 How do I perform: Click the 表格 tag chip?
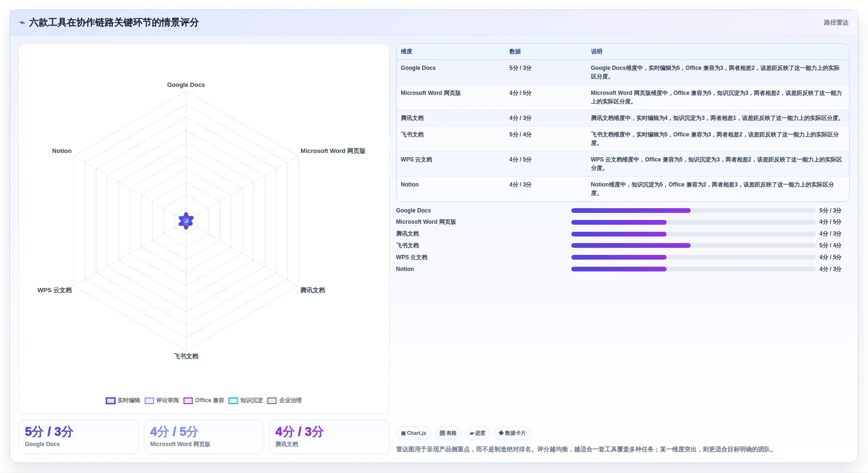448,433
